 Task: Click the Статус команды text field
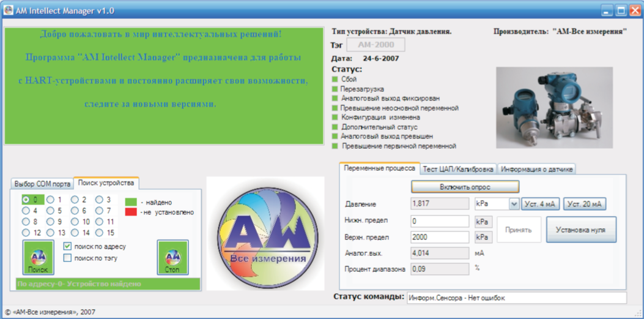(517, 298)
